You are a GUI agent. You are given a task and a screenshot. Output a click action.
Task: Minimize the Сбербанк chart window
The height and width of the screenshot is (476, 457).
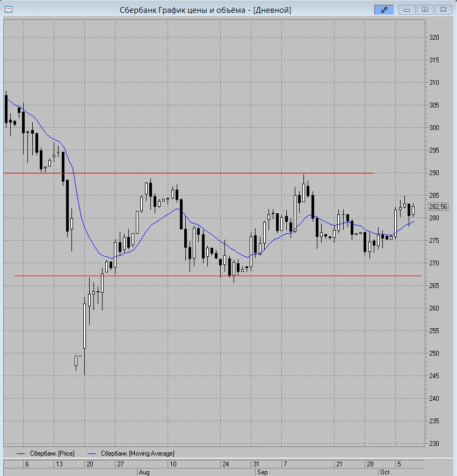point(407,10)
